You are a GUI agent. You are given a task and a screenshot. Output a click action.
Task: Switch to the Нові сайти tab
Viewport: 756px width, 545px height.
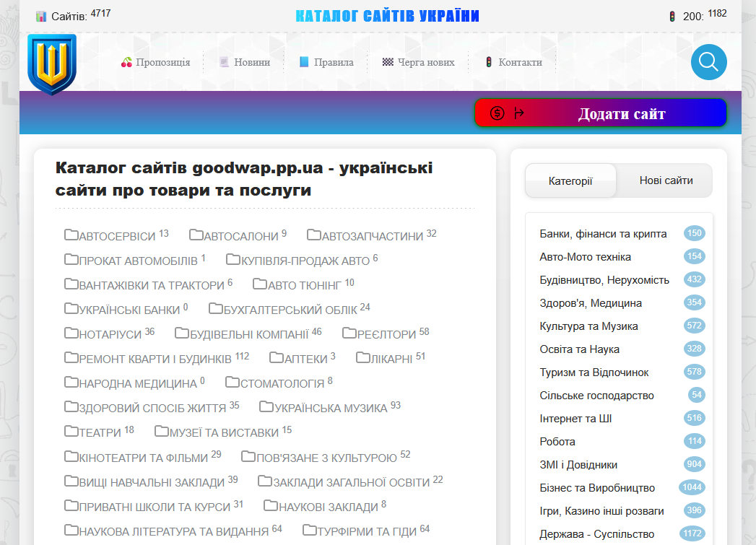666,180
